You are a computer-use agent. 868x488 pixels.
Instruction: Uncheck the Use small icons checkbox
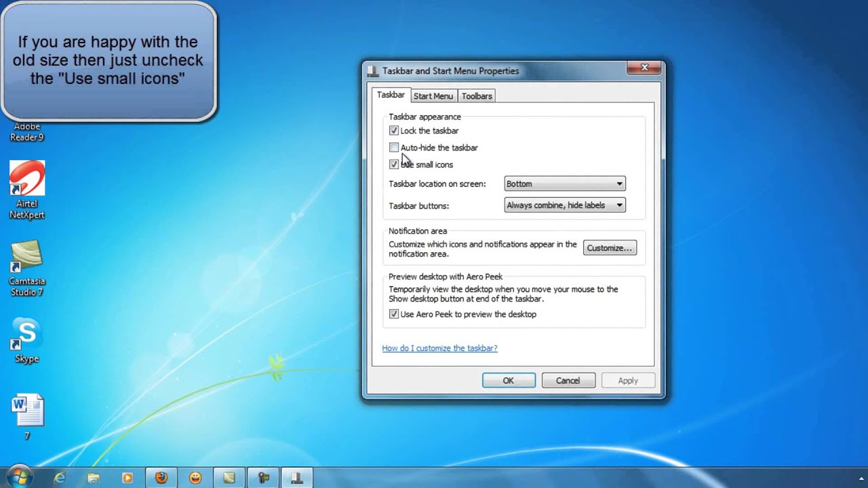pos(394,164)
